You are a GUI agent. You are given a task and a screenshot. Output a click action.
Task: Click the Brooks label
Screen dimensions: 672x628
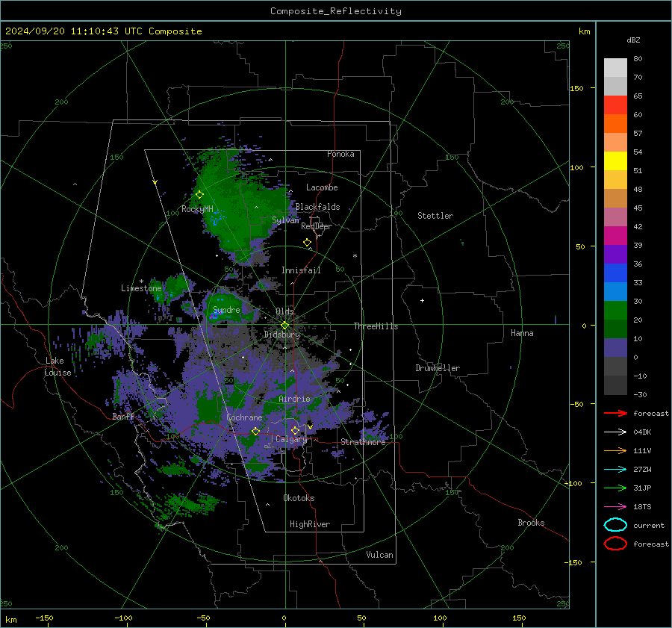531,523
